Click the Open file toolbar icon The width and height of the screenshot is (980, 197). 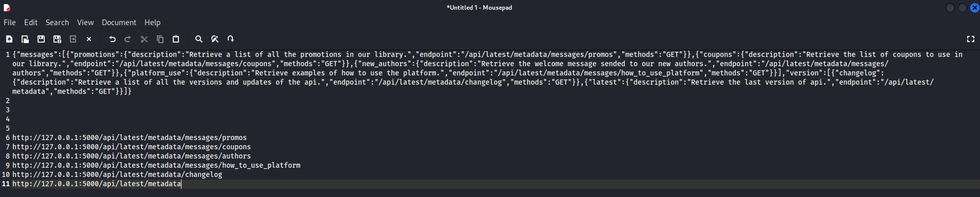coord(25,39)
